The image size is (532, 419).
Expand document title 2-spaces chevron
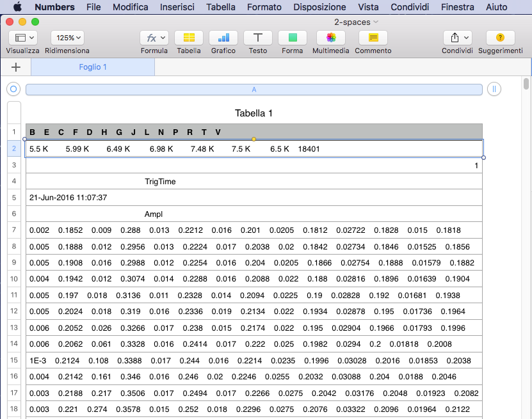tap(376, 22)
